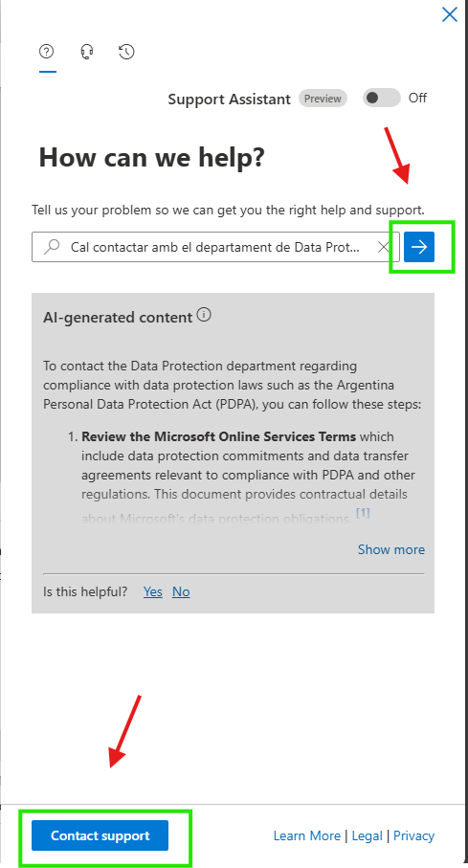Click the 'How can we help?' heading
The width and height of the screenshot is (468, 868).
pyautogui.click(x=152, y=158)
